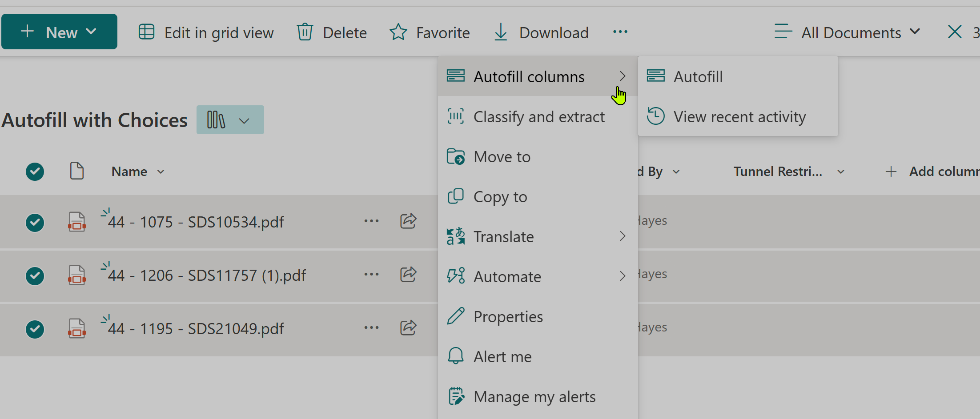The height and width of the screenshot is (419, 980).
Task: Open Manage my alerts
Action: point(538,396)
